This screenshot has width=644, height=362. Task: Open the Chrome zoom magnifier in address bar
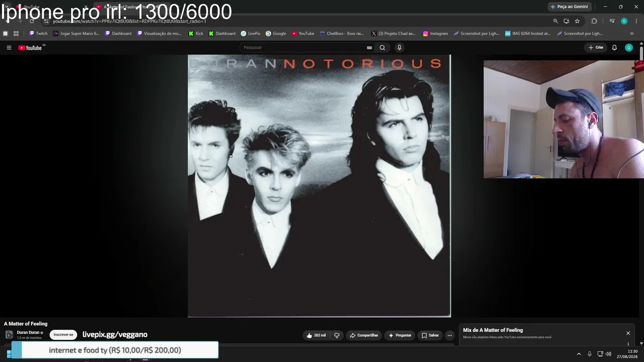tap(555, 21)
